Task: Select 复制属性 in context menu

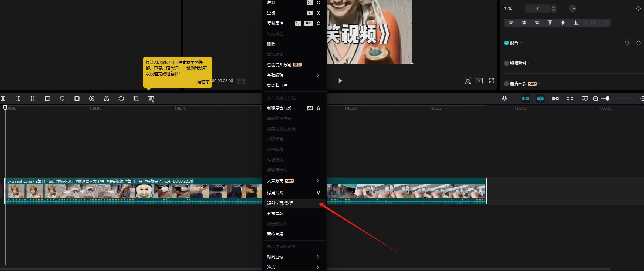Action: (294, 23)
